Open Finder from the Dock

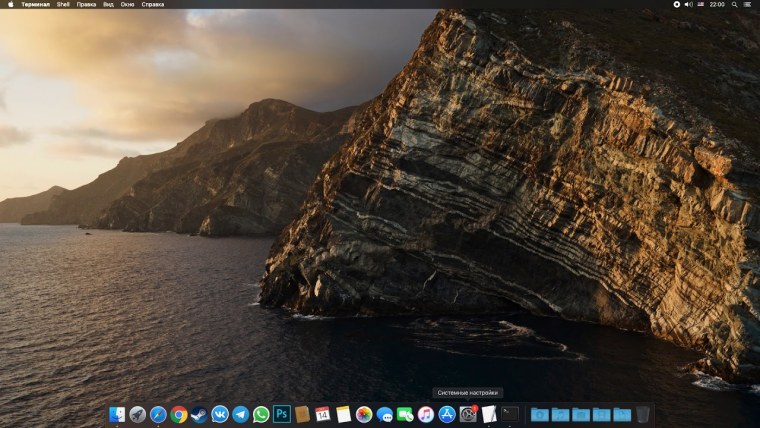point(117,414)
